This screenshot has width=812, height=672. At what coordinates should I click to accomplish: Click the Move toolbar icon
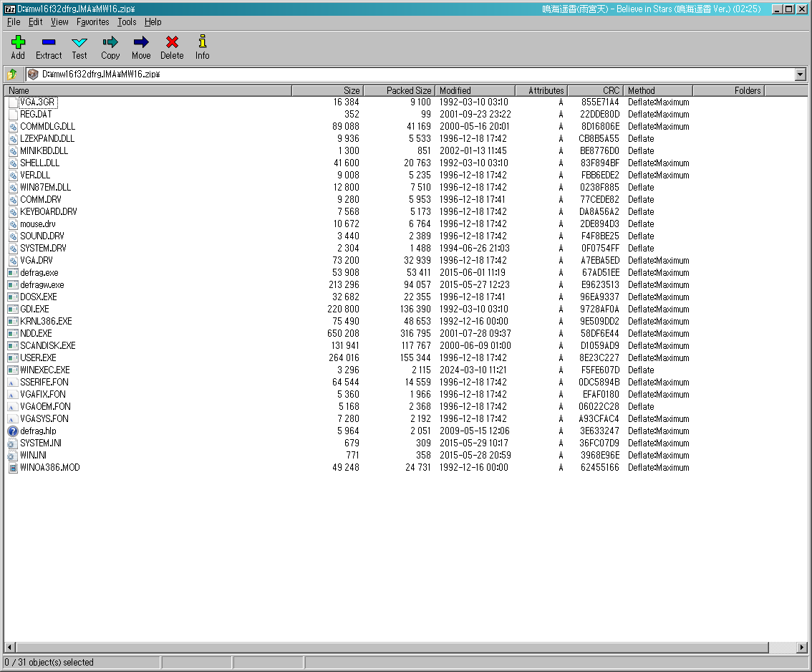click(141, 43)
